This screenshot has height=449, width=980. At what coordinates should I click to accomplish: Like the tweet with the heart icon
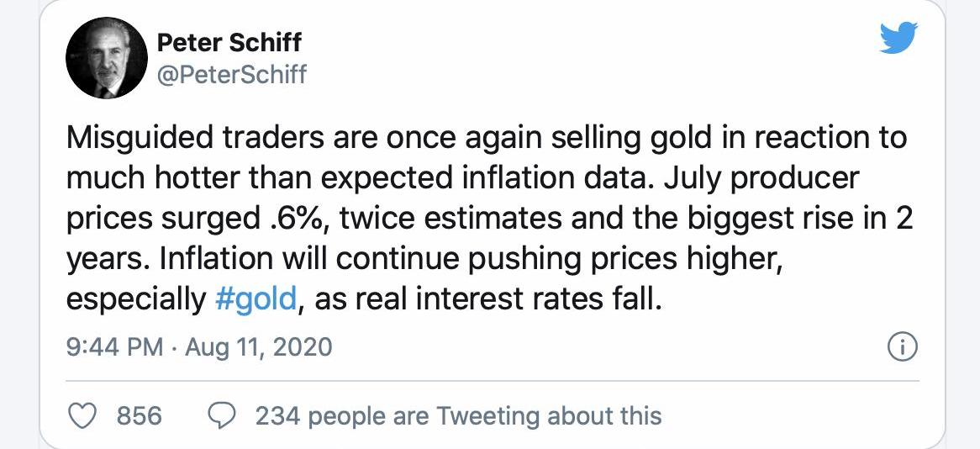(82, 416)
